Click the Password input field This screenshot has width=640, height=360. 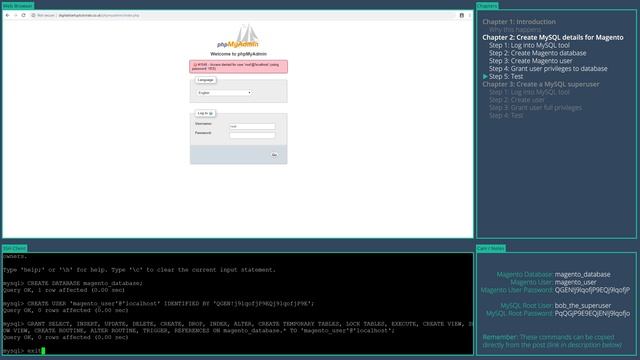tap(252, 135)
